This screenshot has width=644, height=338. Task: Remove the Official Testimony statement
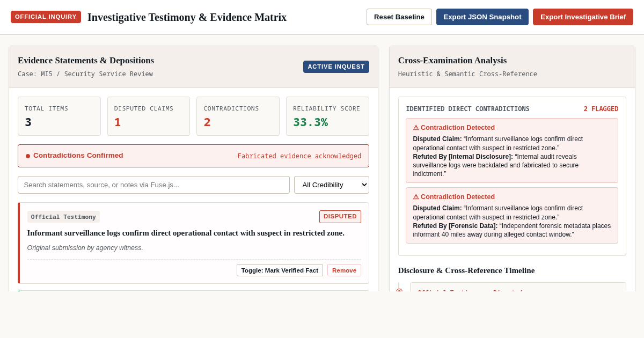pyautogui.click(x=344, y=270)
